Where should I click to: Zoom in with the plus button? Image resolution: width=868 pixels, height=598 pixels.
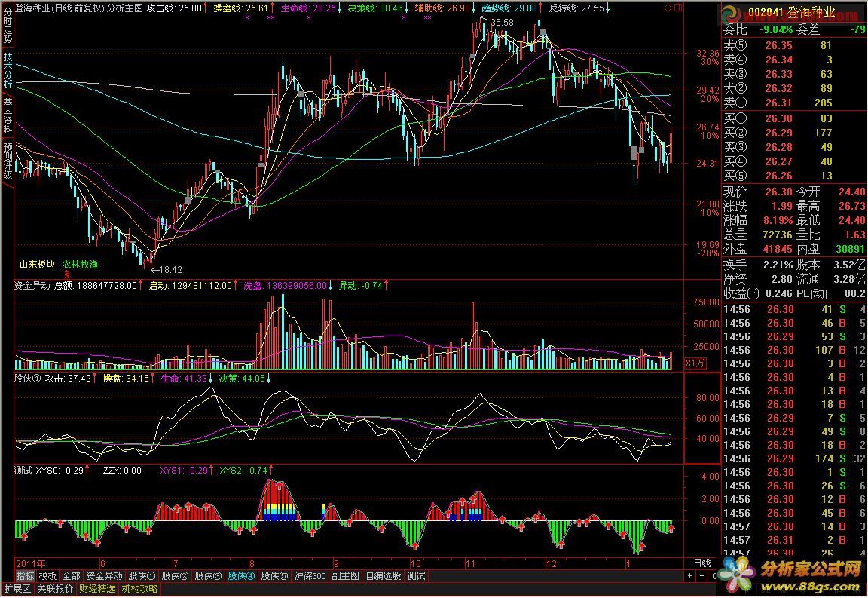point(689,576)
